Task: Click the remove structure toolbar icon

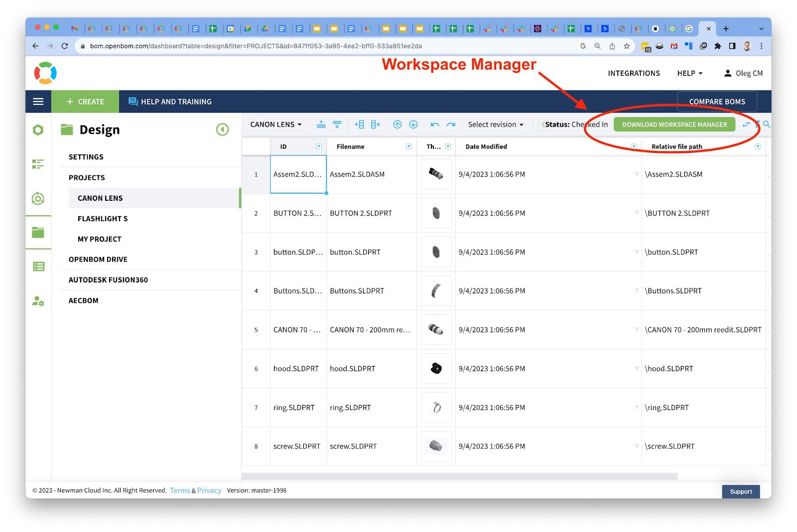Action: [337, 125]
